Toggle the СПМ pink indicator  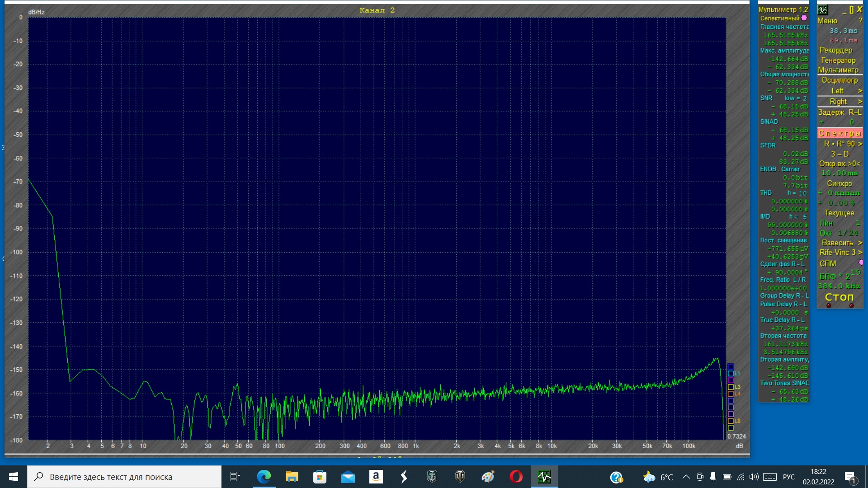click(x=861, y=263)
